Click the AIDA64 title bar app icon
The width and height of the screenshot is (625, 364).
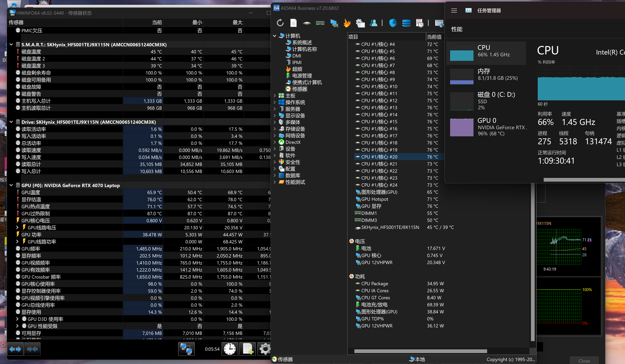[x=276, y=8]
